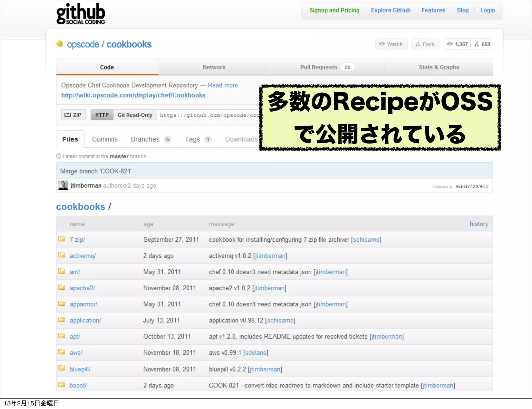Watch the cookbooks repository
The width and height of the screenshot is (532, 409).
click(391, 44)
